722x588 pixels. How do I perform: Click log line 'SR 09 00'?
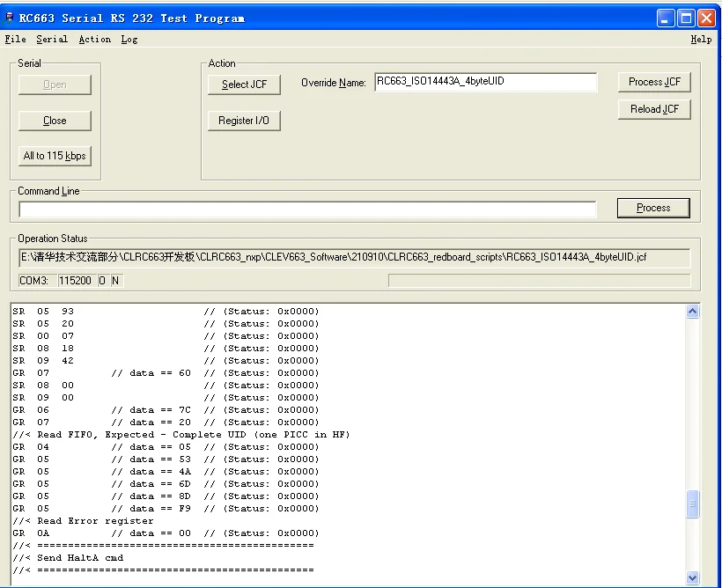166,398
